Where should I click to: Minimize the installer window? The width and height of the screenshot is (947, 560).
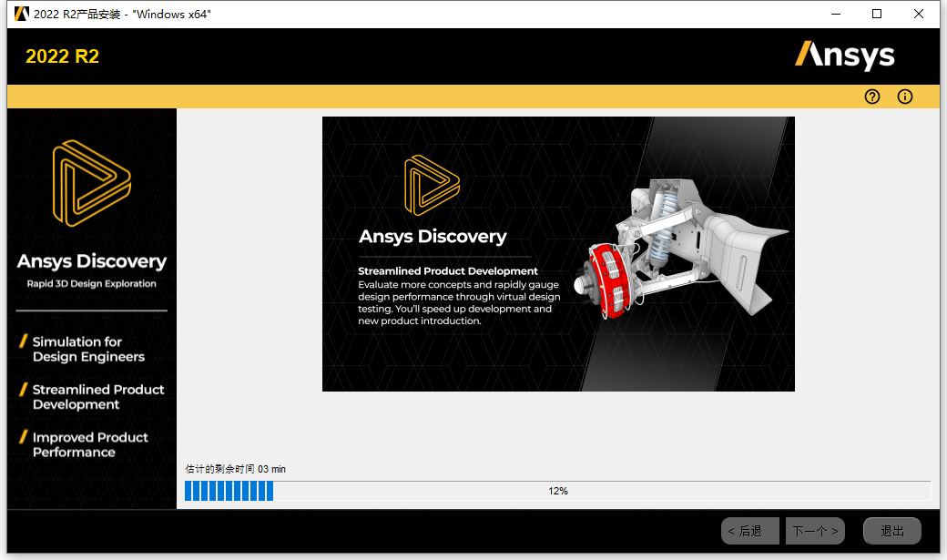(x=836, y=14)
